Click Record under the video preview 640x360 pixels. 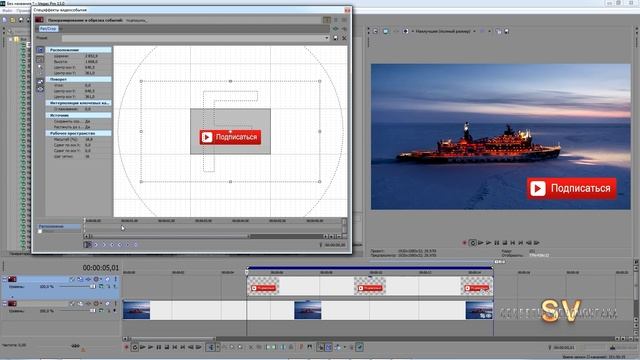tap(464, 242)
